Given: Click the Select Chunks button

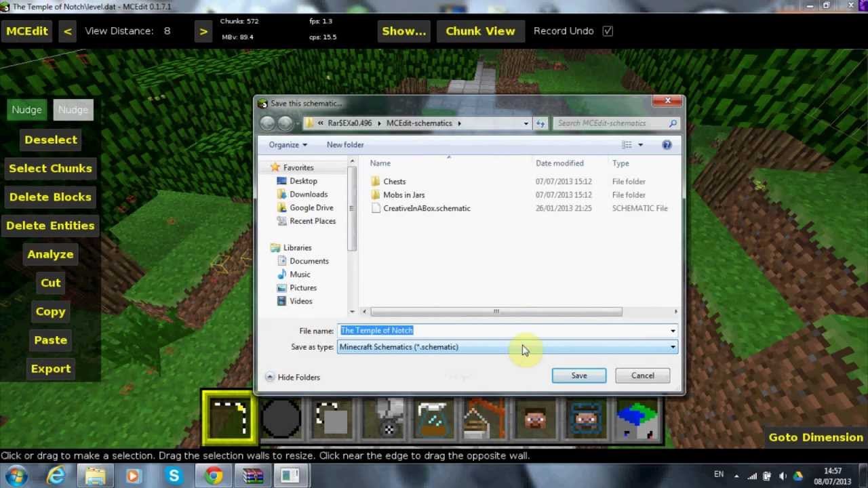Looking at the screenshot, I should click(51, 169).
